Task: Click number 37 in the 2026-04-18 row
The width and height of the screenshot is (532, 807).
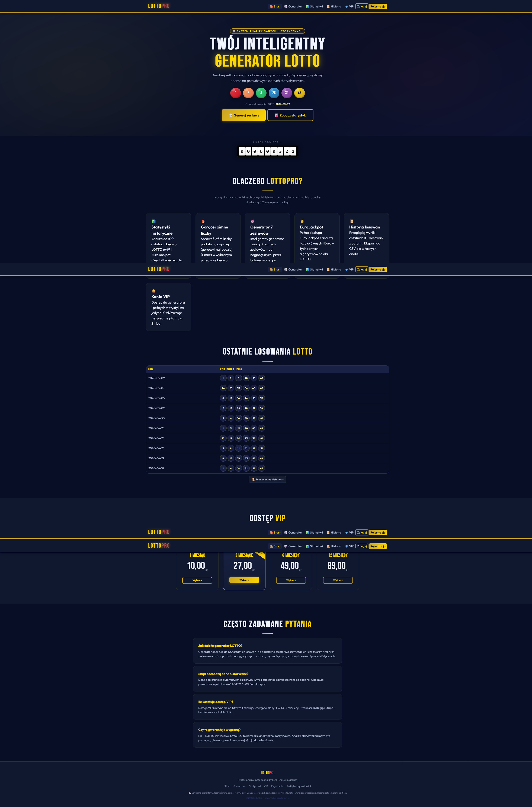Action: point(254,468)
